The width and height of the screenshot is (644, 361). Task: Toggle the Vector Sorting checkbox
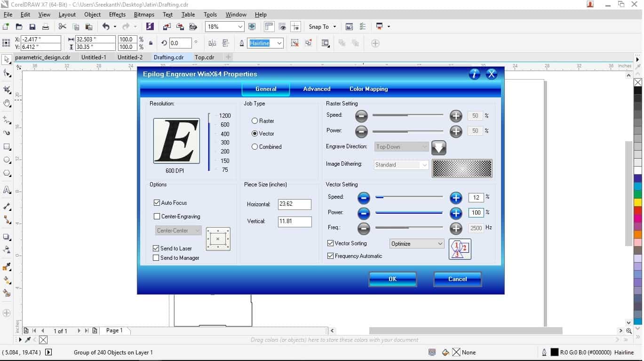tap(330, 243)
